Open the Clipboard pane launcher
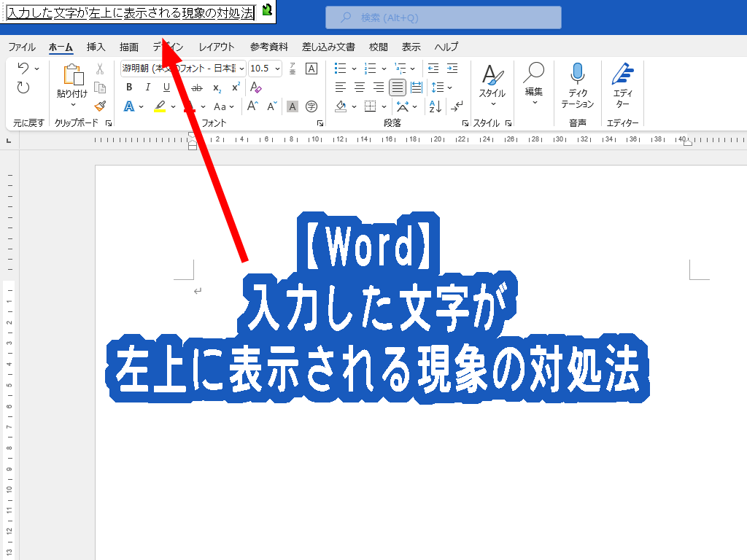The width and height of the screenshot is (747, 560). coord(109,123)
